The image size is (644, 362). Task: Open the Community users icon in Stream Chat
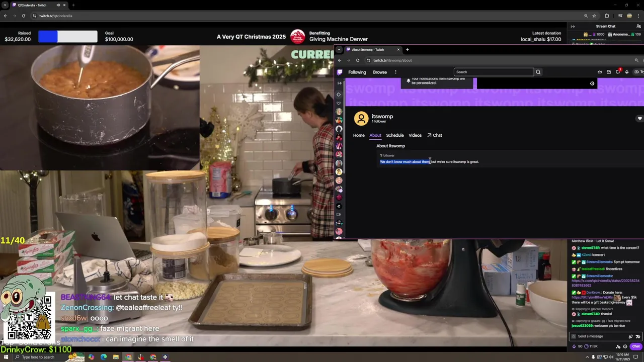639,26
